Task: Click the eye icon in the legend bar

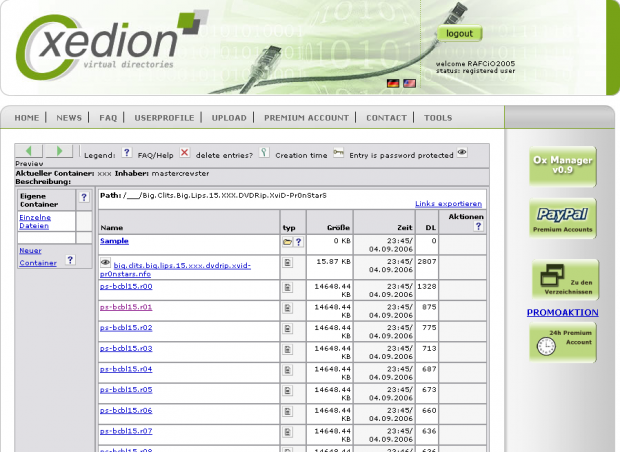Action: pyautogui.click(x=462, y=153)
